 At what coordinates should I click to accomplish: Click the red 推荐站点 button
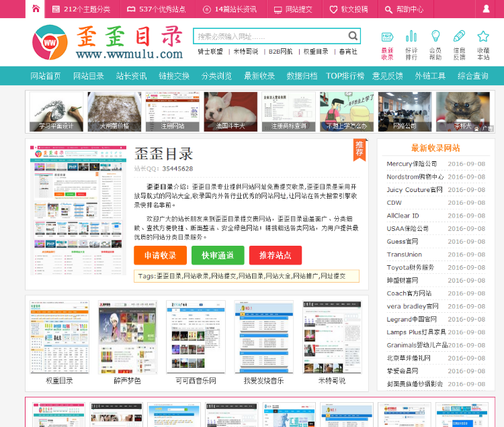(x=276, y=255)
